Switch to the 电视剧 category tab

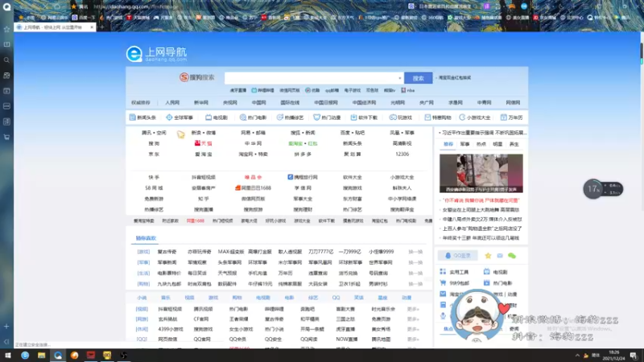[x=263, y=298]
